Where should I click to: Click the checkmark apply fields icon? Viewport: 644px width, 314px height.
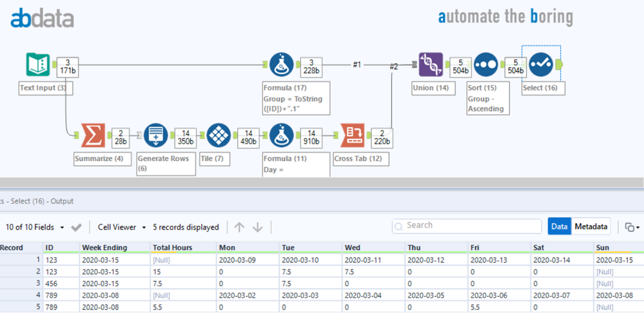[x=77, y=228]
